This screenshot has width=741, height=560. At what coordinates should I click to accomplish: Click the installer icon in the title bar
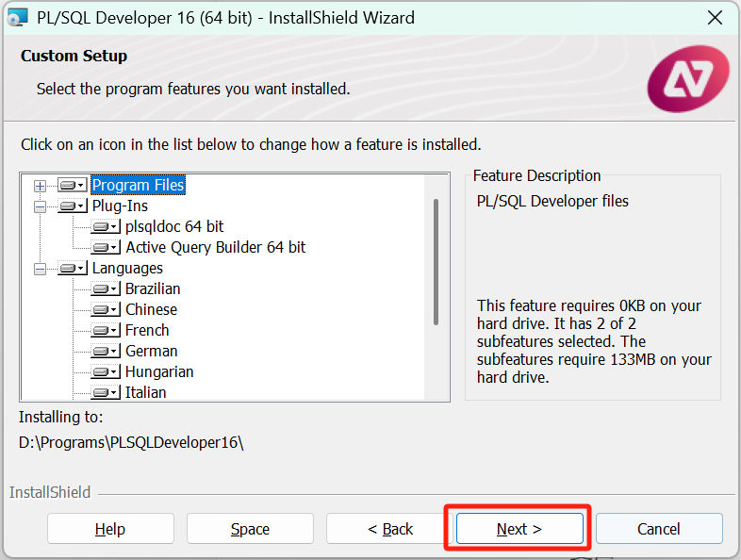[19, 18]
